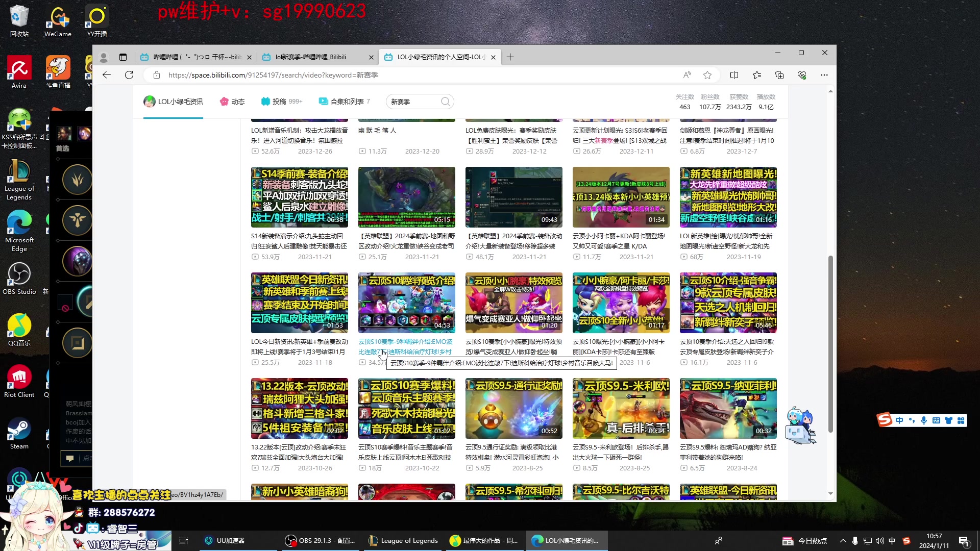Toggle Sogou input Chinese/English mode
Viewport: 980px width, 551px height.
(x=899, y=420)
